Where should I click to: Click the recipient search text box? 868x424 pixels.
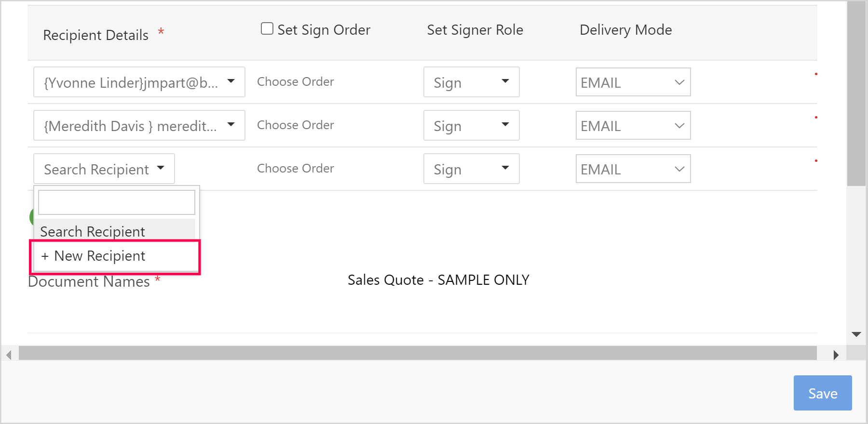point(117,202)
